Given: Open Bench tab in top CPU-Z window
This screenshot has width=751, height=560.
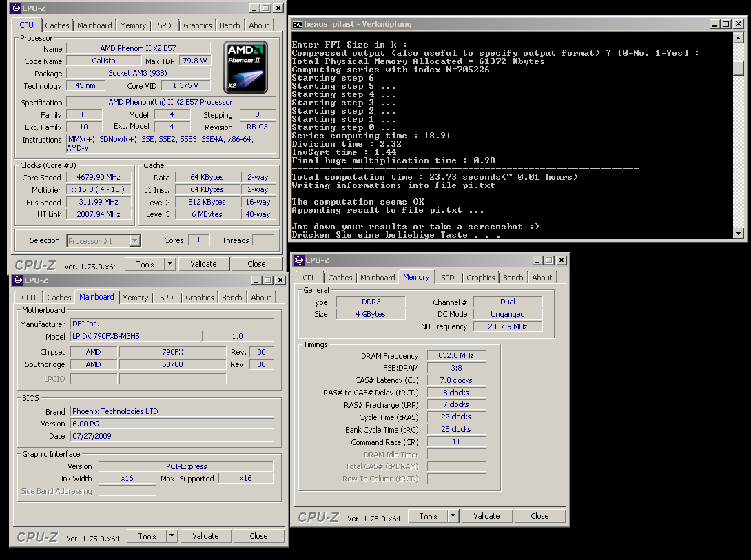Looking at the screenshot, I should [x=230, y=25].
